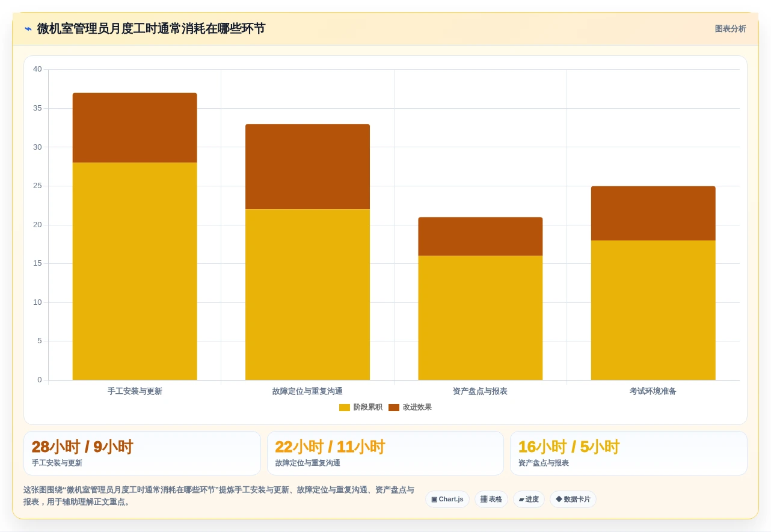Click the 阶段累积 legend label

pos(368,408)
